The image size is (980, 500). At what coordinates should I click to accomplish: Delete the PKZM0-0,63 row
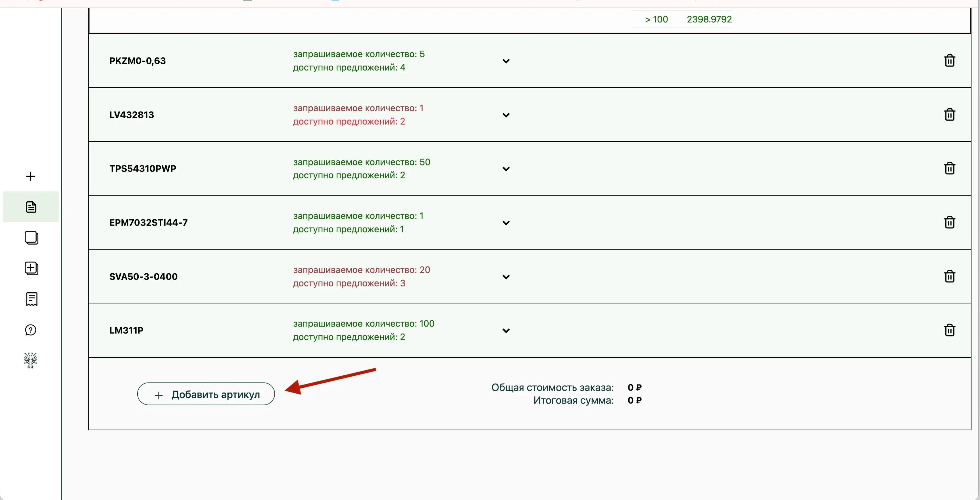(x=949, y=61)
